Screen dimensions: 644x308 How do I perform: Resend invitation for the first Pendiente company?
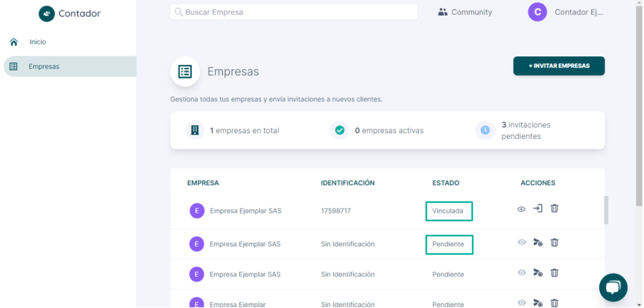click(x=538, y=242)
